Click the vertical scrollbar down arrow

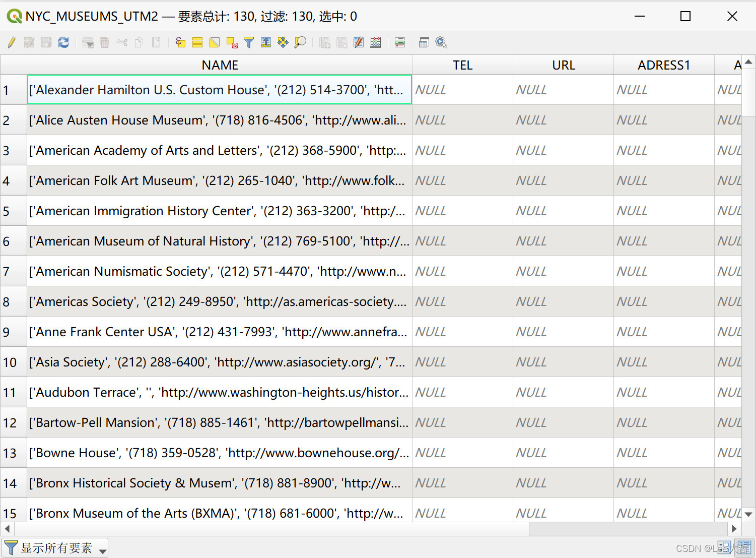coord(748,515)
